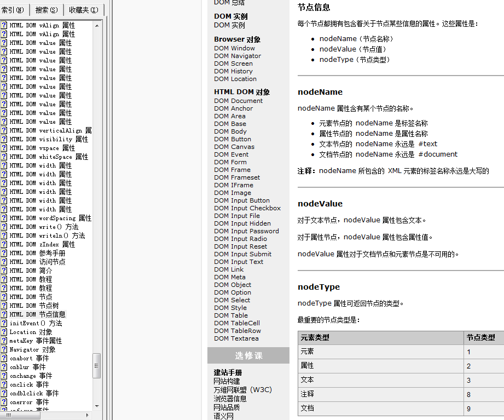Screen dimensions: 504x420
Task: Click the topic icon beside 'onerror 事件'
Action: [x=4, y=402]
